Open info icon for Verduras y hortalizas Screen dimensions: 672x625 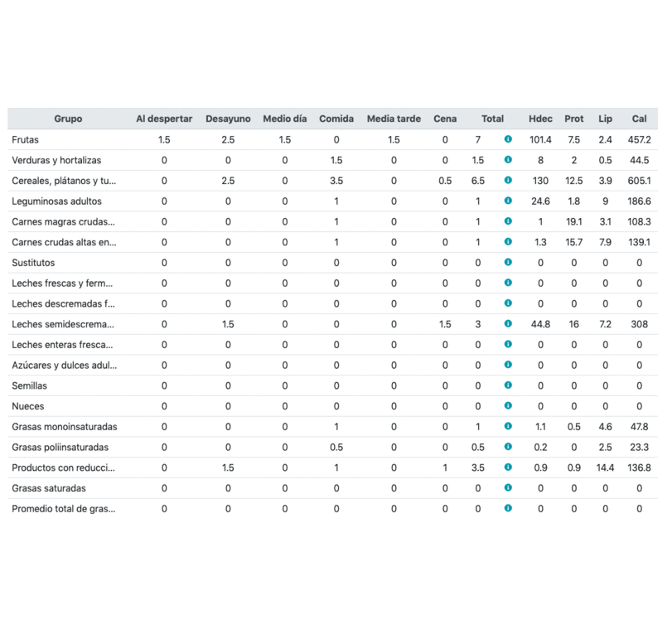tap(508, 159)
